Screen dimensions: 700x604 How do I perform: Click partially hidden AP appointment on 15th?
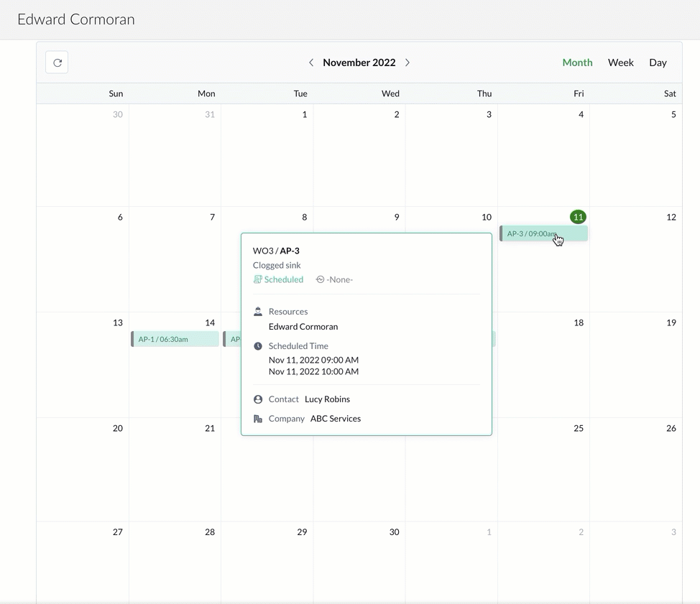(x=231, y=339)
